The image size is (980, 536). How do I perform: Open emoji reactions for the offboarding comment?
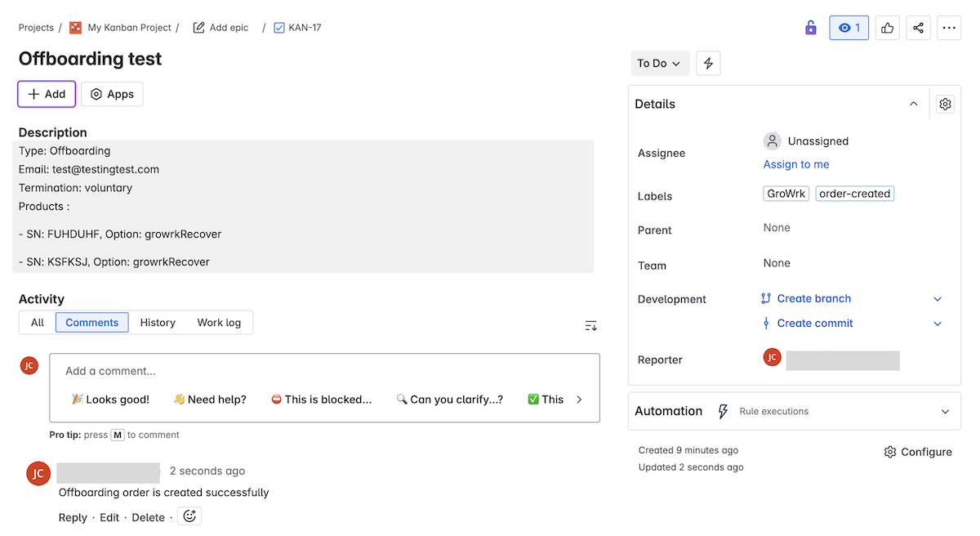189,516
